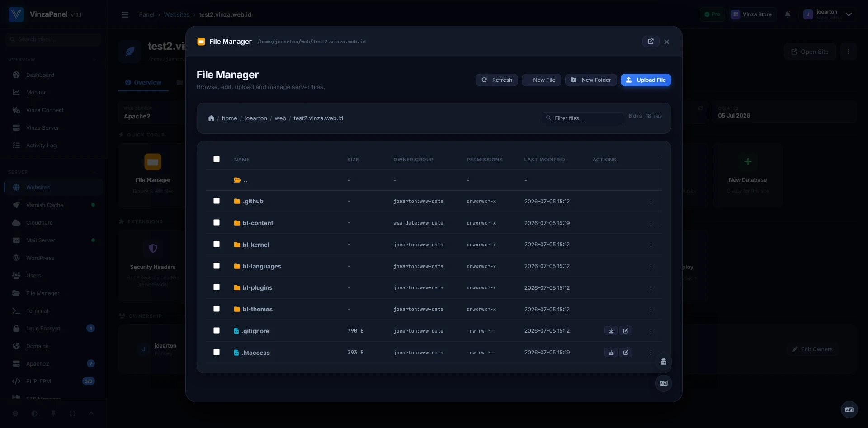Click the Refresh button

click(497, 80)
